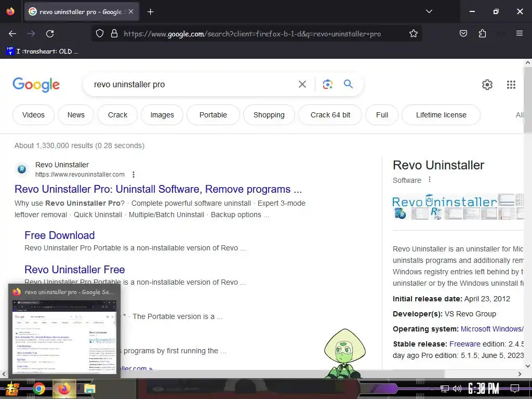This screenshot has height=399, width=532.
Task: Clear the search box with the X icon
Action: [x=302, y=84]
